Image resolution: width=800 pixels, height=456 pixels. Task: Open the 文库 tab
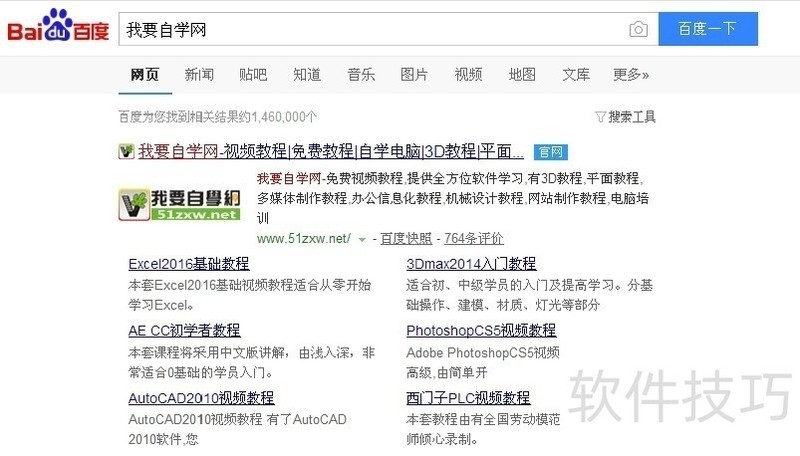(576, 74)
